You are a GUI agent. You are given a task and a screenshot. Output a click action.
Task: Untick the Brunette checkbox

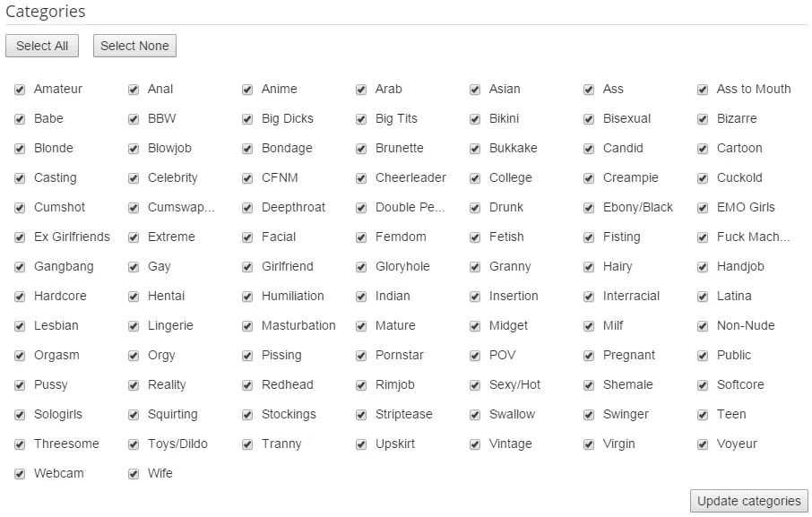point(361,149)
